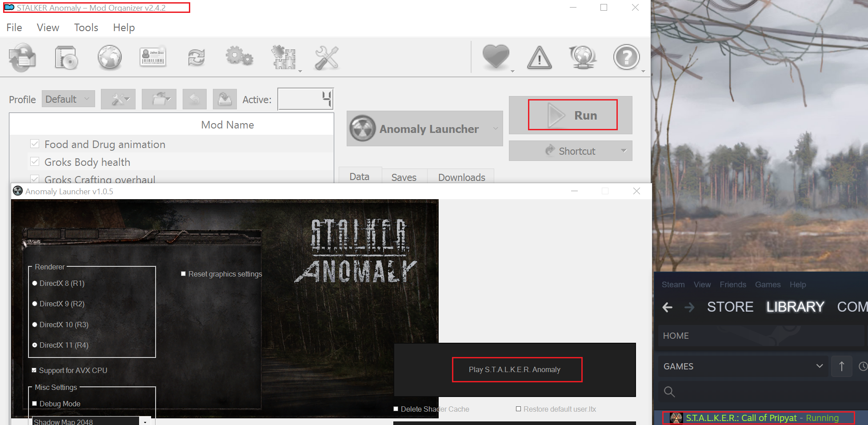Open the Games menu in Steam

coord(768,285)
